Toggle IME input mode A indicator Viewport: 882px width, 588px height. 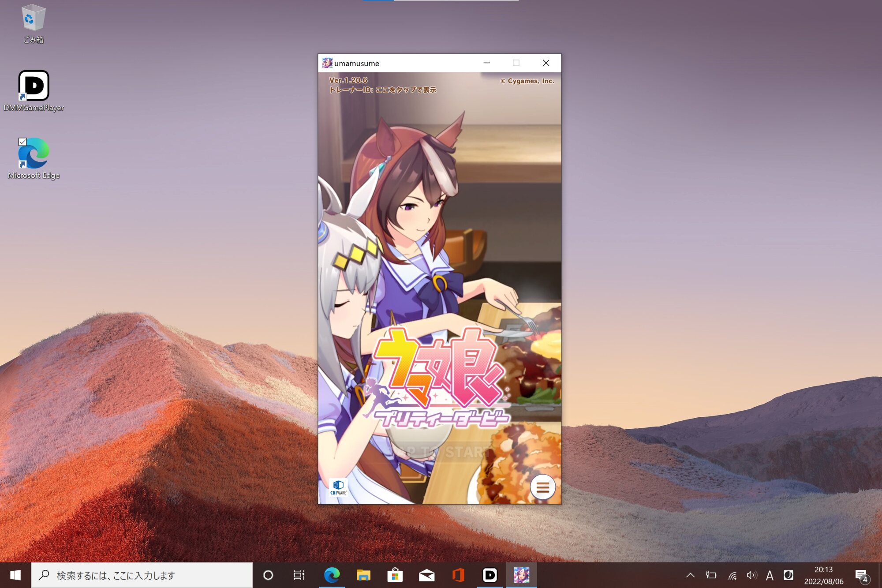point(770,575)
